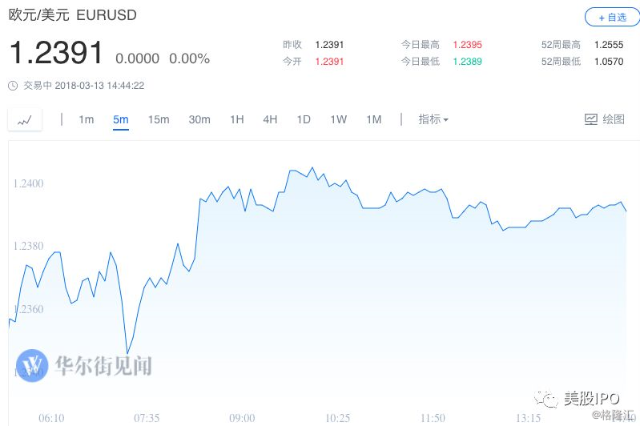The image size is (640, 426).
Task: Click the 华尔街见闻 watermark logo
Action: 32,365
